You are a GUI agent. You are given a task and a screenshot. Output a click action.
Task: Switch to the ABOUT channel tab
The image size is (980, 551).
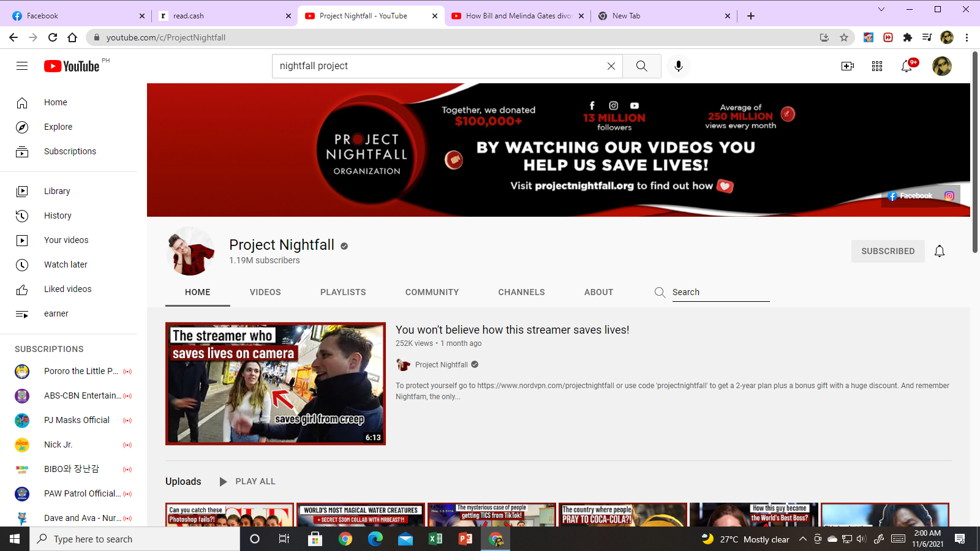[598, 292]
